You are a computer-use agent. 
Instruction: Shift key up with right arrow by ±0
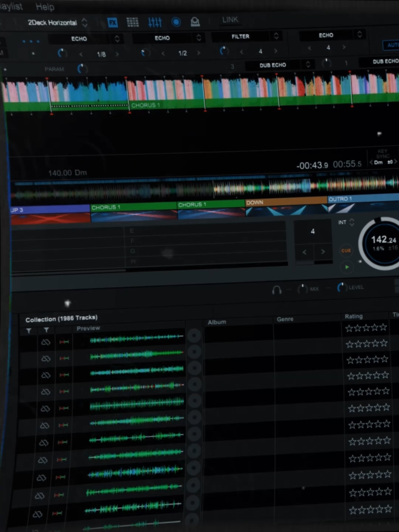396,162
